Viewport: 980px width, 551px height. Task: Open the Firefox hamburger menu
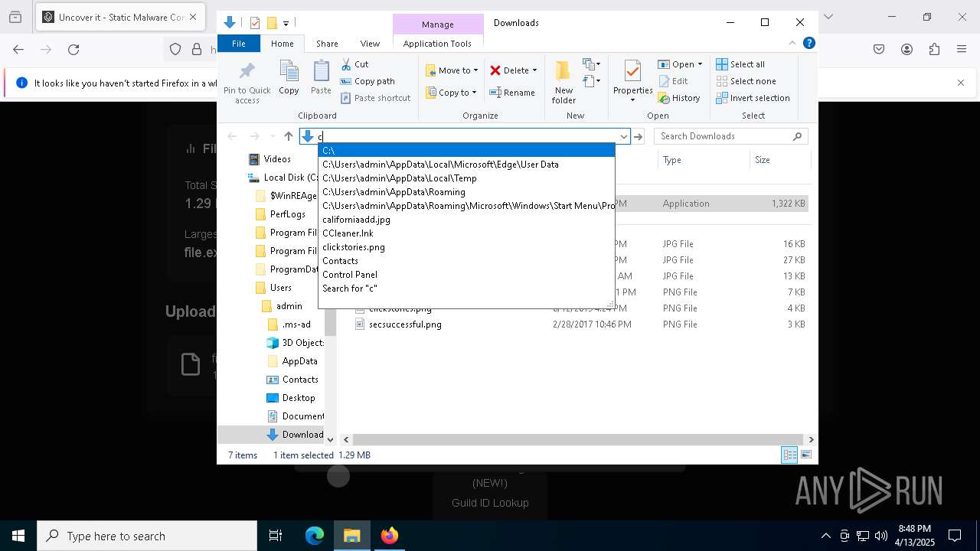[962, 50]
